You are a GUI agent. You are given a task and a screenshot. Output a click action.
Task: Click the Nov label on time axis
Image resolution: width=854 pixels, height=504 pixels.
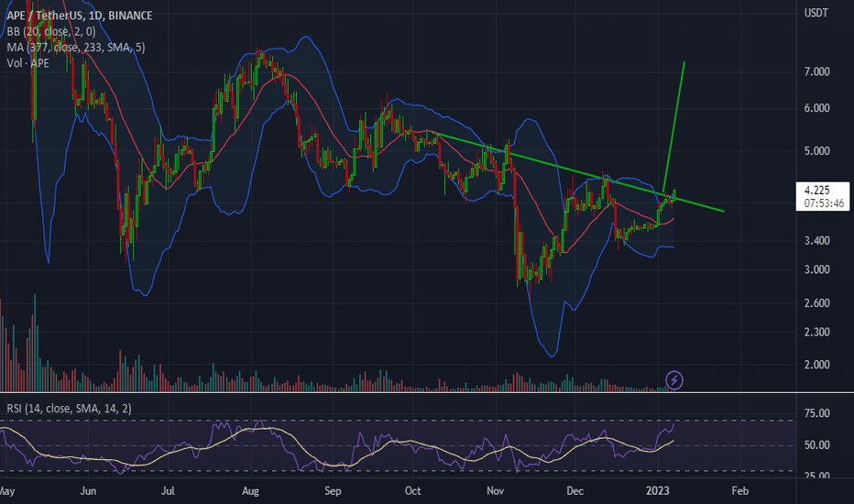[x=495, y=491]
